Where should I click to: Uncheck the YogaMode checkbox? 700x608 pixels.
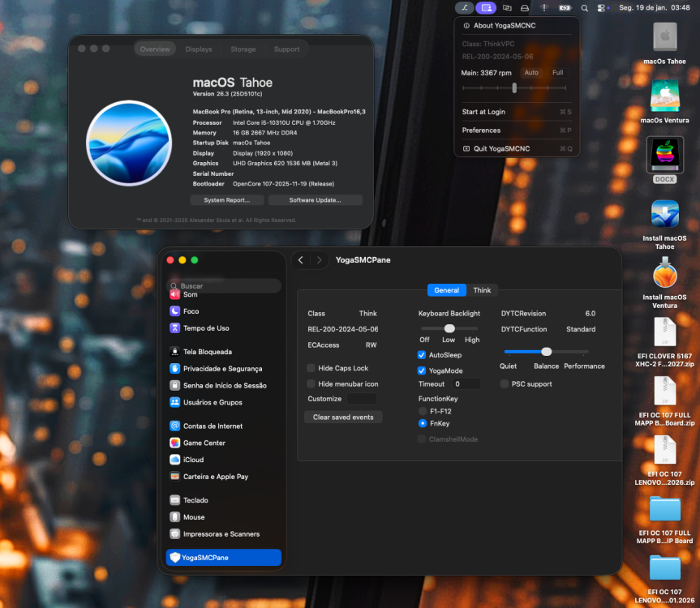(422, 370)
